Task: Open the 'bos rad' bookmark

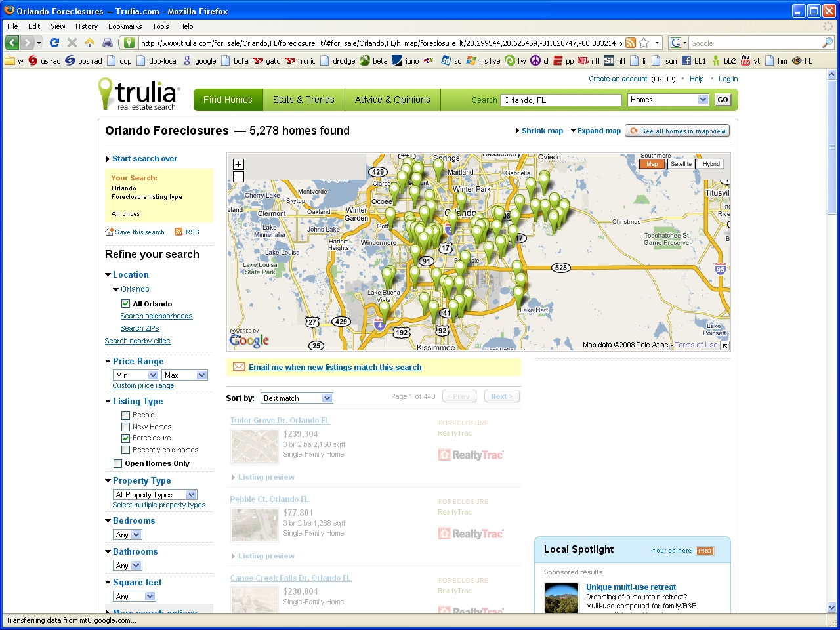Action: [83, 61]
